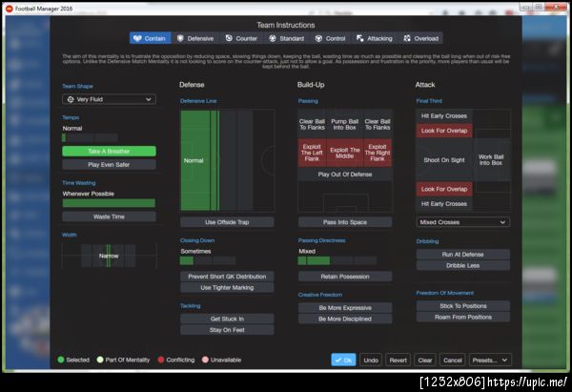Select Play Out Of Defense
Viewport: 572px width, 392px height.
[345, 175]
